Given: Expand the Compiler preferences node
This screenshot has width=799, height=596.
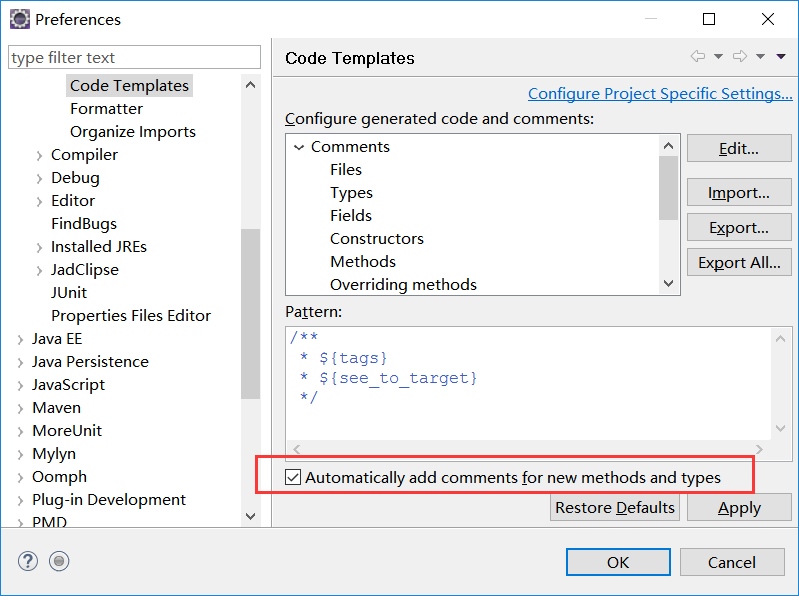Looking at the screenshot, I should (39, 155).
